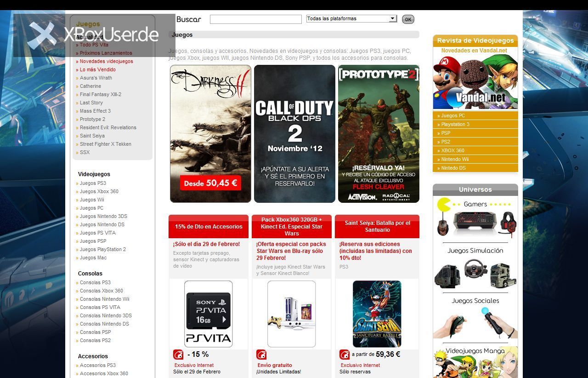The image size is (588, 378).
Task: Open Prototype 2 sidebar link
Action: click(92, 119)
